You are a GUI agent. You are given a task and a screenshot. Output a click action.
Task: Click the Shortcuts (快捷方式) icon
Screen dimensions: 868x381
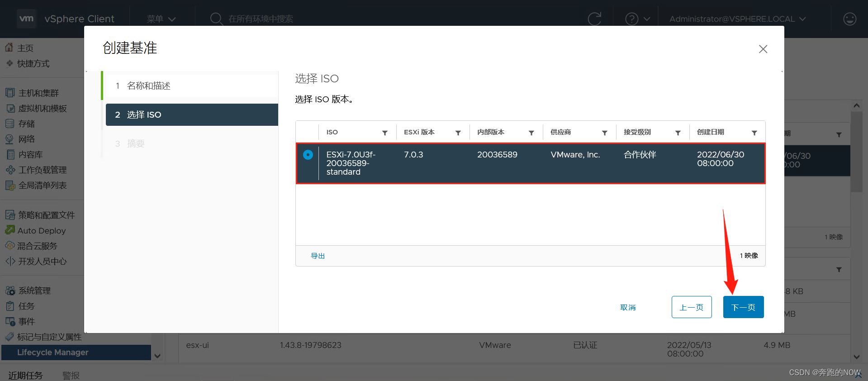coord(9,63)
